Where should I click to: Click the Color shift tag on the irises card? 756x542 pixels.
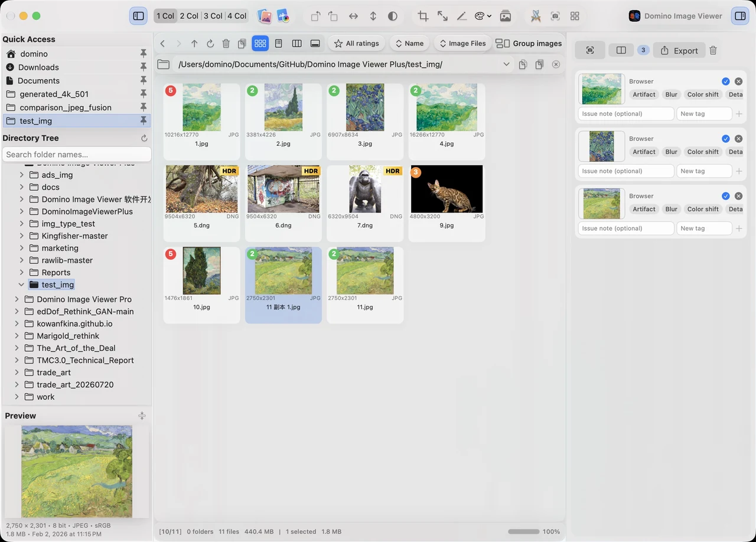tap(703, 152)
